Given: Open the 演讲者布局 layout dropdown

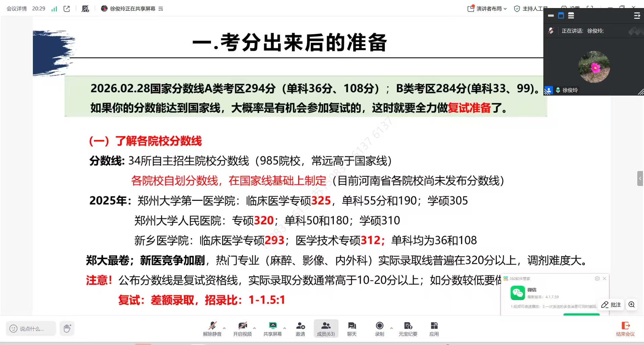Looking at the screenshot, I should click(x=487, y=9).
